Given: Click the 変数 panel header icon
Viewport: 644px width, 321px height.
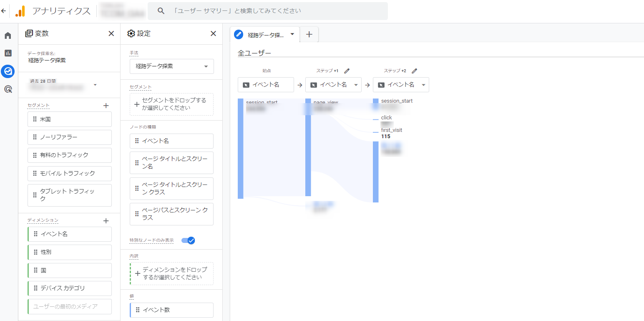Looking at the screenshot, I should point(29,34).
